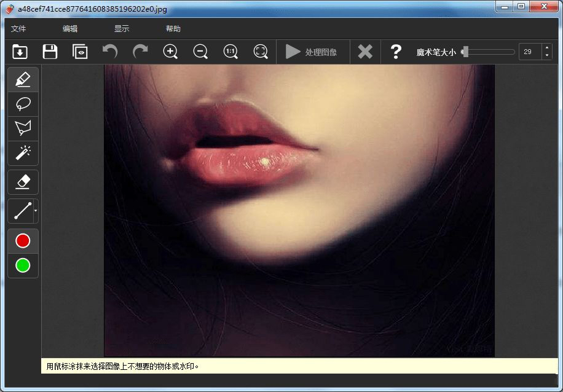Set zoom to 1:1 actual size
563x392 pixels.
[x=230, y=52]
